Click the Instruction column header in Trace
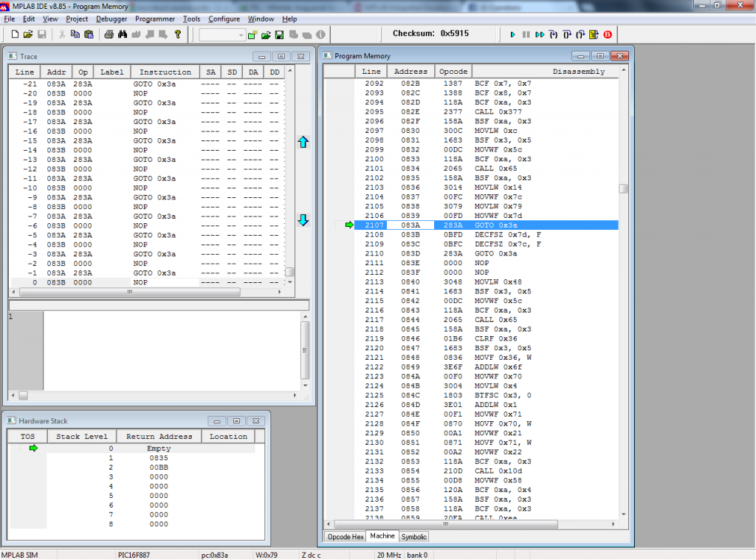The width and height of the screenshot is (756, 560). click(165, 72)
